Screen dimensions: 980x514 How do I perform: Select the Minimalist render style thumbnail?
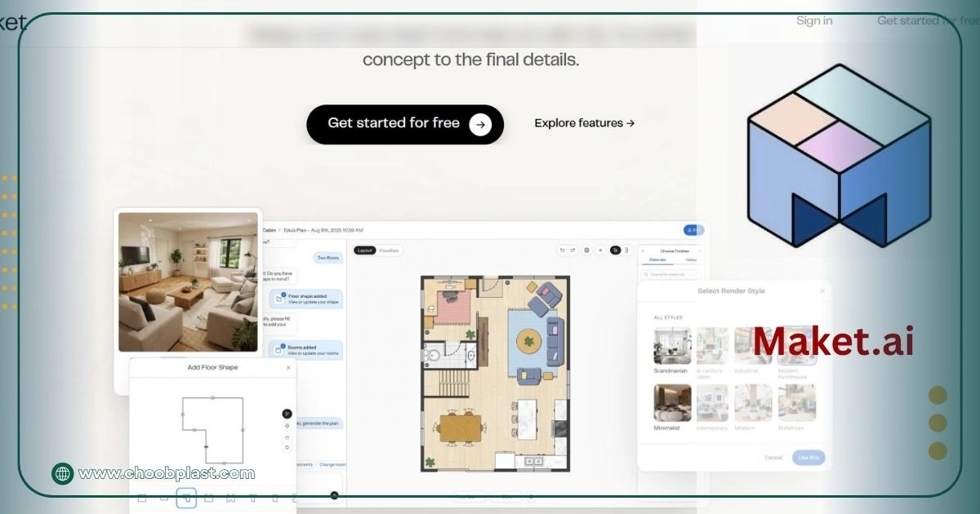pyautogui.click(x=672, y=403)
